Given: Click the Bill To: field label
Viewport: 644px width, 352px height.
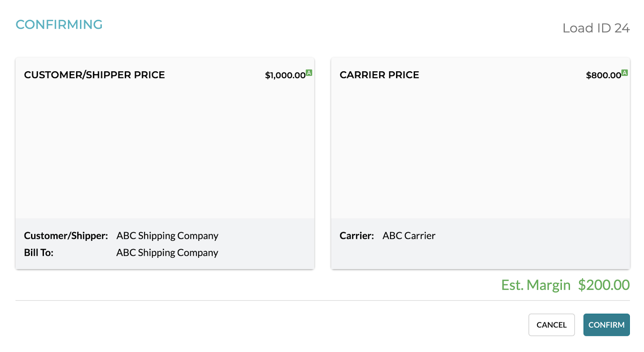Looking at the screenshot, I should [39, 253].
